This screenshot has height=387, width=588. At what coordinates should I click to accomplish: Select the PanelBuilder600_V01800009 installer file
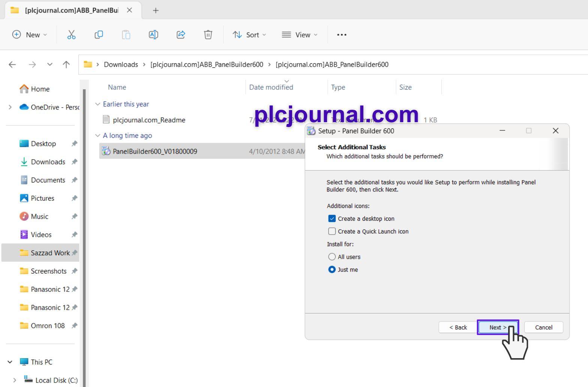point(155,151)
